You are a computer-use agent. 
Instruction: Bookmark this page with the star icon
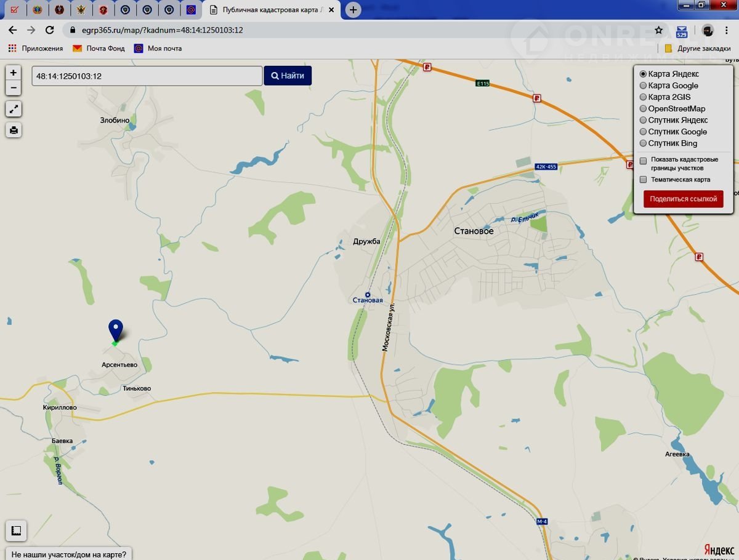(659, 30)
